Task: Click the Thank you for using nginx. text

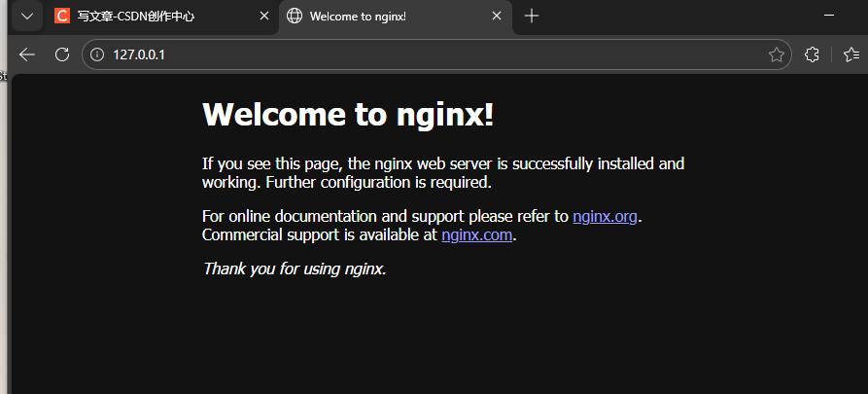Action: 295,269
